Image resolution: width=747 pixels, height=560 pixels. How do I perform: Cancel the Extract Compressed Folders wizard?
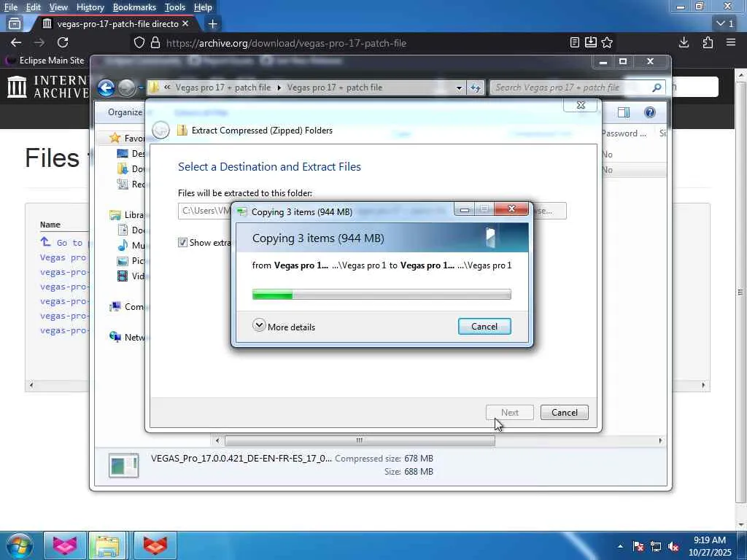(x=564, y=413)
